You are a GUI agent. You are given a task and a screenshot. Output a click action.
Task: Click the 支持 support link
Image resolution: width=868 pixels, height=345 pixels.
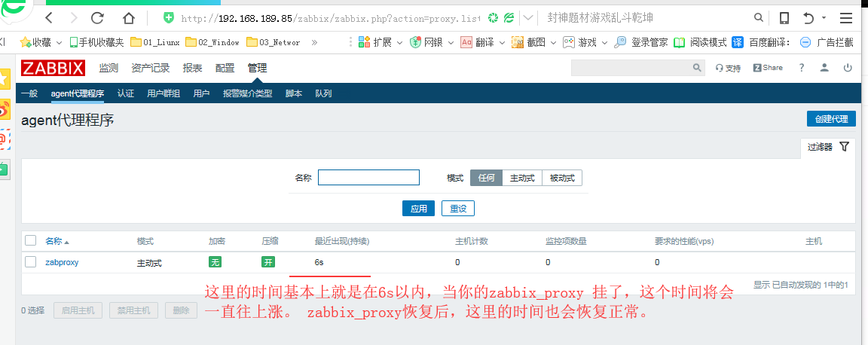click(728, 68)
